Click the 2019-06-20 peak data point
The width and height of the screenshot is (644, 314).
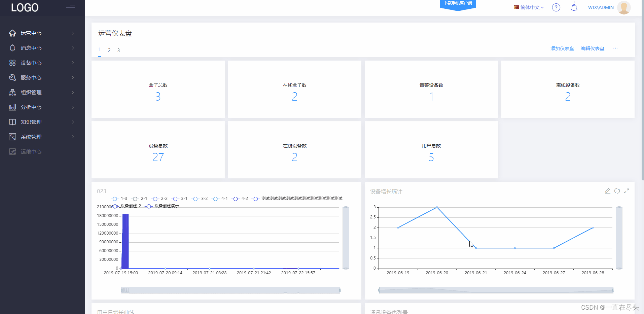pyautogui.click(x=437, y=207)
